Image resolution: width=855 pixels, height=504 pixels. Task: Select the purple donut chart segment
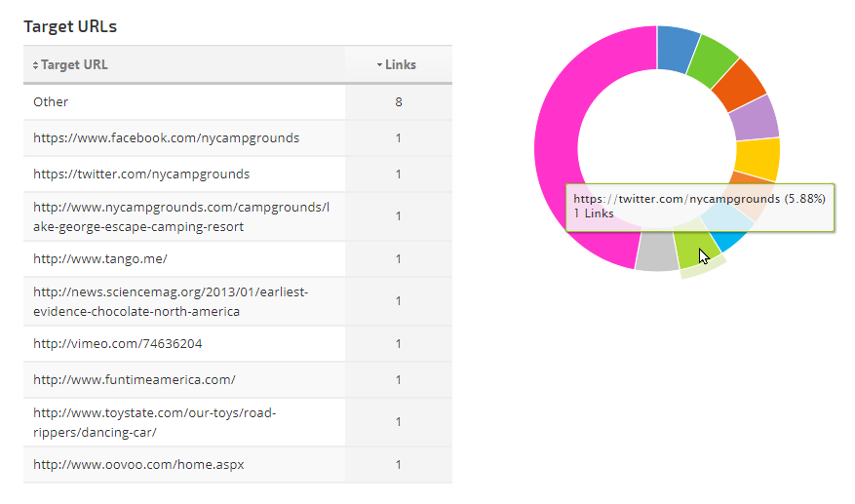[756, 118]
